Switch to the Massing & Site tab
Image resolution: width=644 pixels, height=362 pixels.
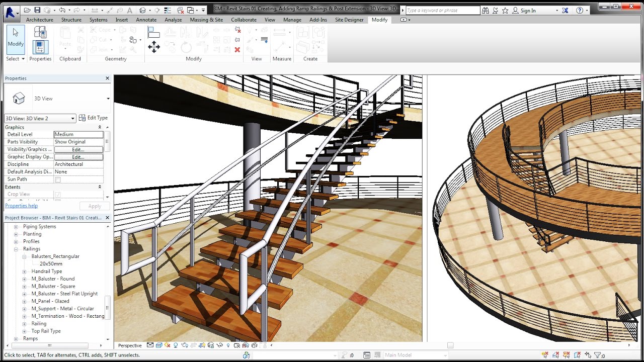click(206, 20)
